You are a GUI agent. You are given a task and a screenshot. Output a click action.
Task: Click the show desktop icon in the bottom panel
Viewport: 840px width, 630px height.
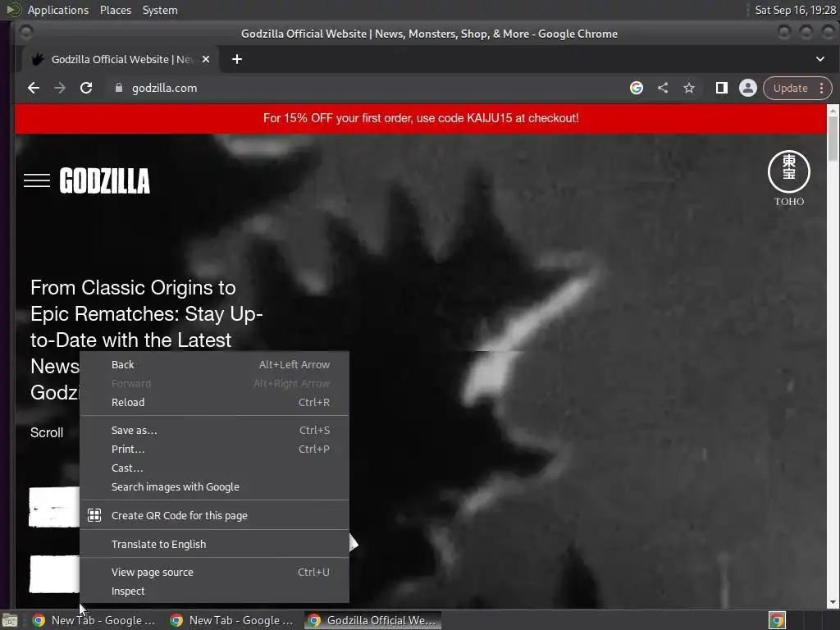pos(10,620)
